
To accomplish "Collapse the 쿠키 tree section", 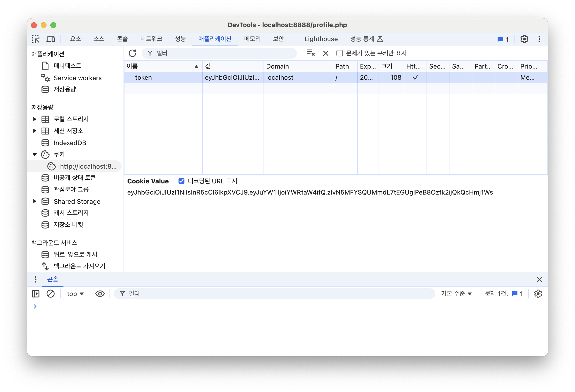I will tap(35, 154).
